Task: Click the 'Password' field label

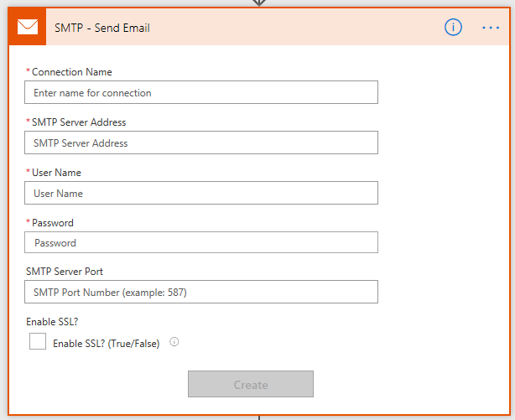Action: click(x=53, y=223)
